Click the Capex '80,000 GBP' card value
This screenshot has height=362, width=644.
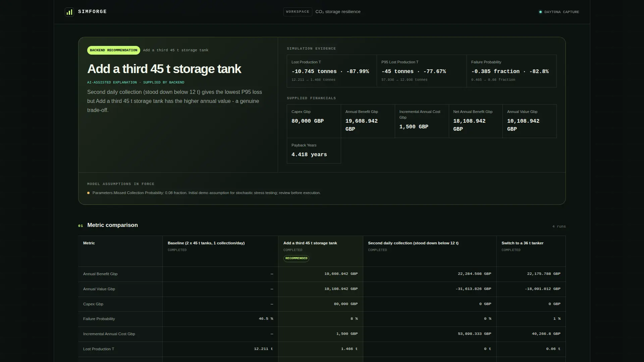[308, 121]
